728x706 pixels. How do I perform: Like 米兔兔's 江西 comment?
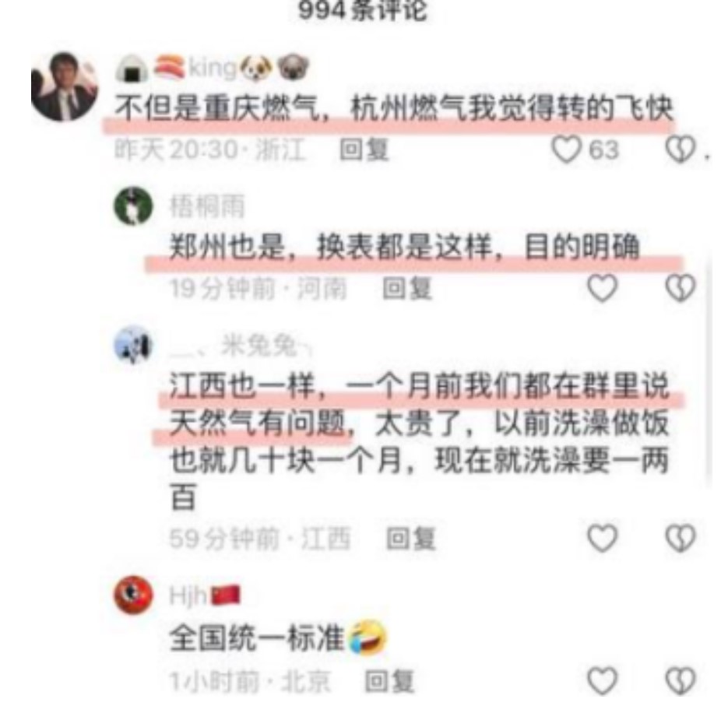[602, 539]
